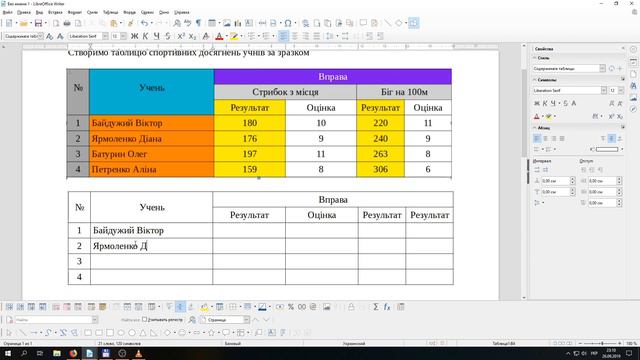Screen dimensions: 640x360
Task: Click the sidebar Navigator compass icon
Action: (633, 109)
